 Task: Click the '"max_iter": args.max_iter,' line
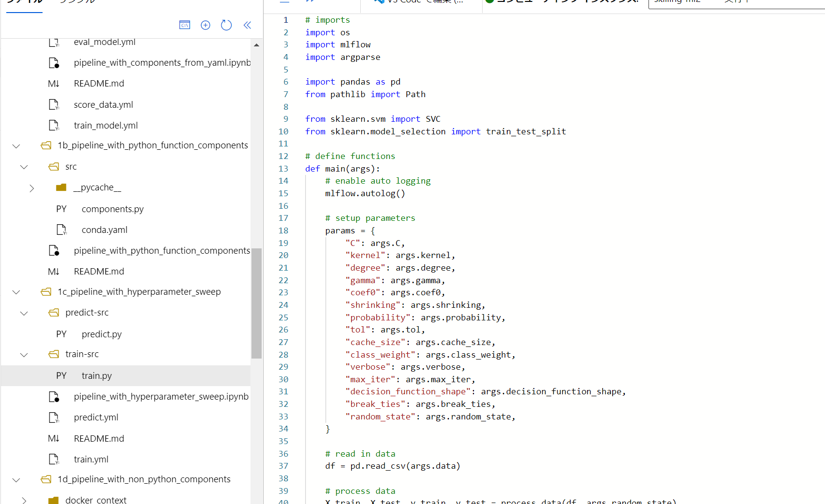(x=410, y=379)
